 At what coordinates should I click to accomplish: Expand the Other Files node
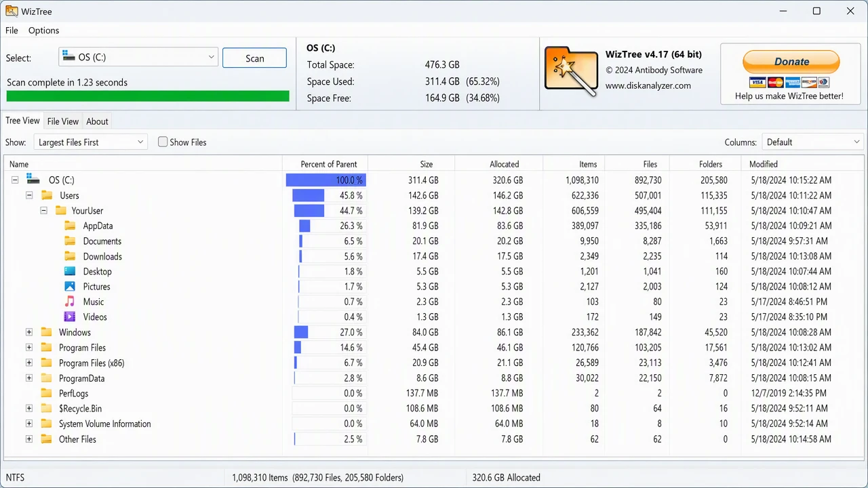point(29,439)
